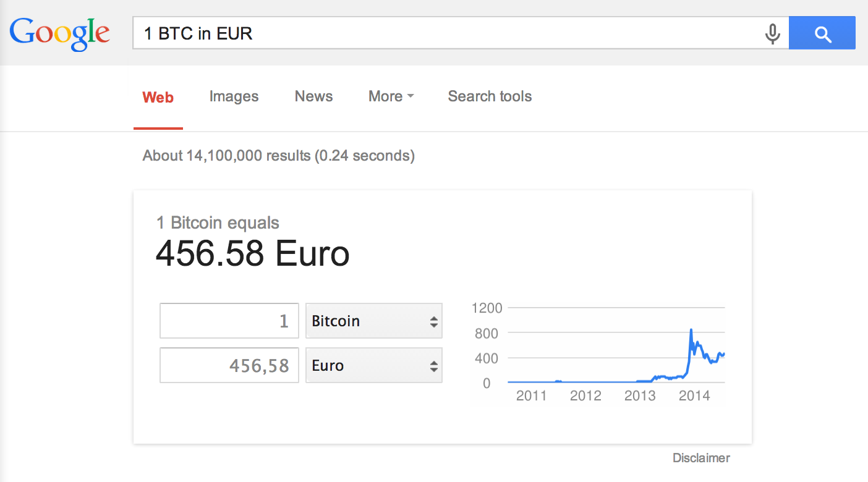Image resolution: width=868 pixels, height=482 pixels.
Task: Click the 2011 label on chart axis
Action: click(531, 395)
